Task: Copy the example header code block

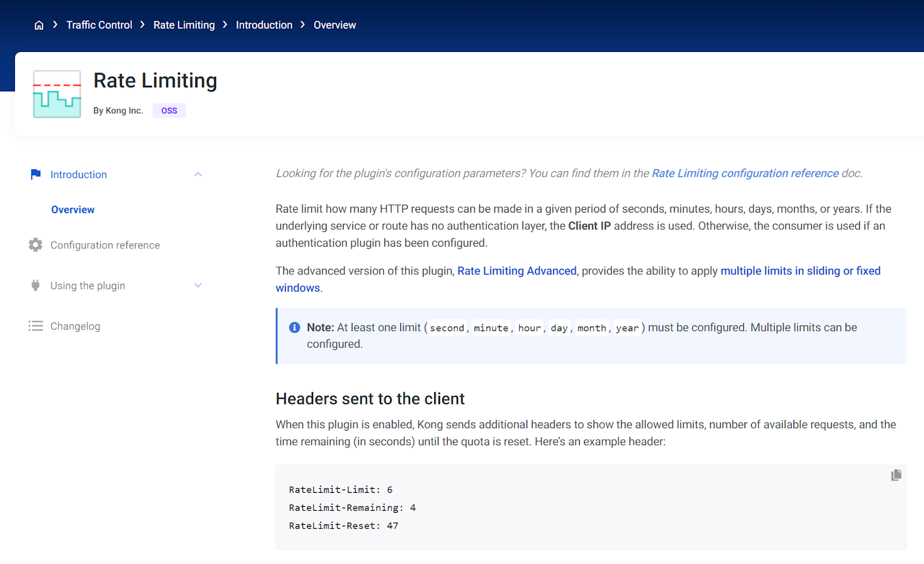Action: 896,475
